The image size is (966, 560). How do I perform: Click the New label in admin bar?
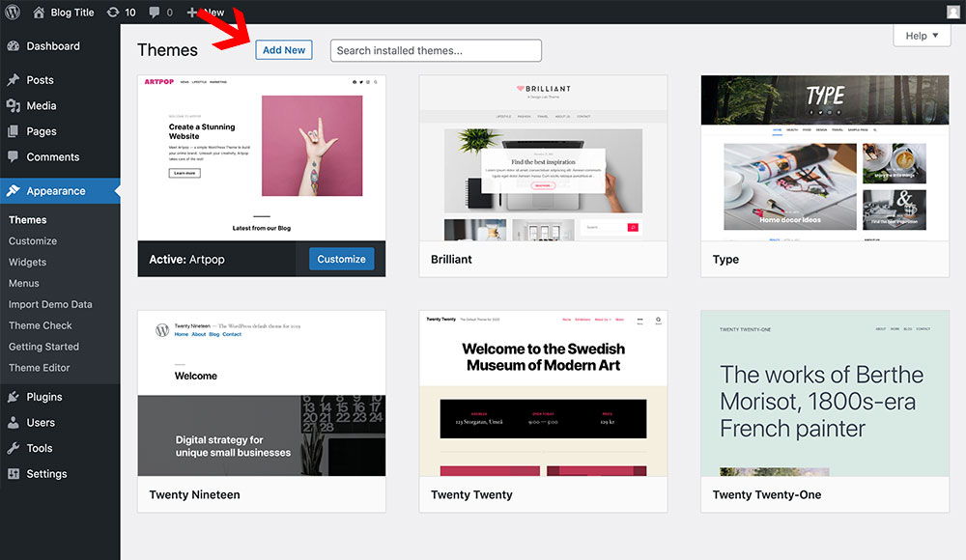(x=213, y=13)
